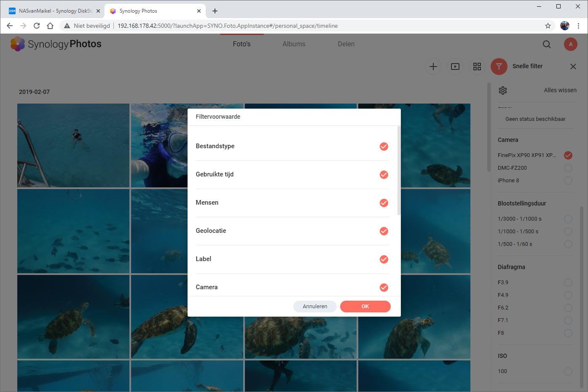Viewport: 588px width, 392px height.
Task: Select F3.9 aperture filter
Action: (x=568, y=283)
